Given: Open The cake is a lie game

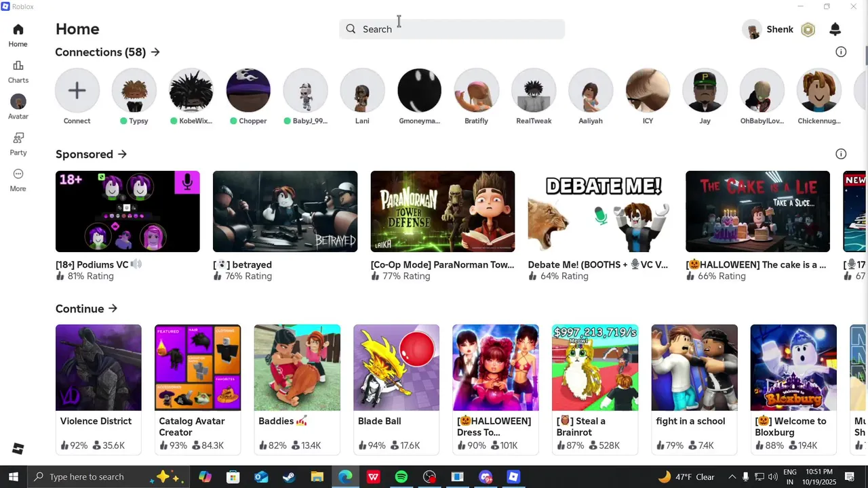Looking at the screenshot, I should pyautogui.click(x=757, y=211).
